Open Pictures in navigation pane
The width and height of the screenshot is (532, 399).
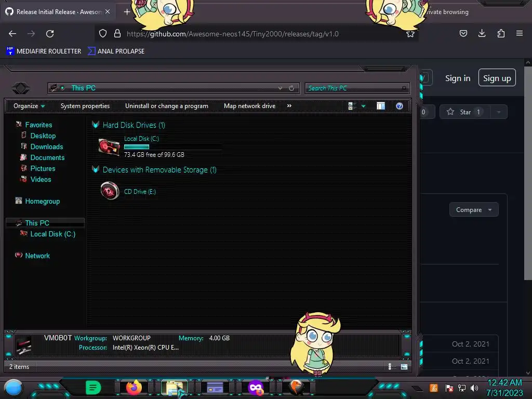click(x=43, y=168)
